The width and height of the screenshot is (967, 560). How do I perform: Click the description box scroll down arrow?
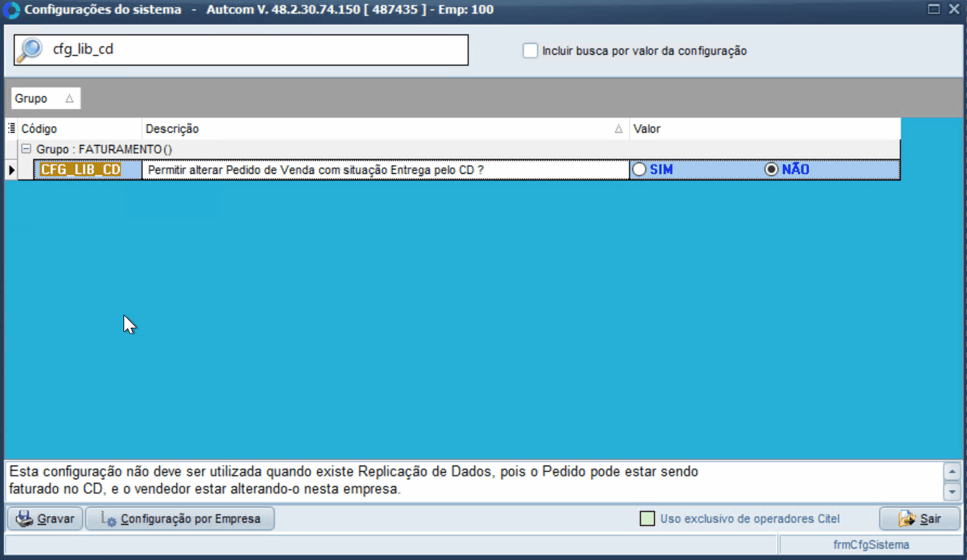tap(953, 491)
